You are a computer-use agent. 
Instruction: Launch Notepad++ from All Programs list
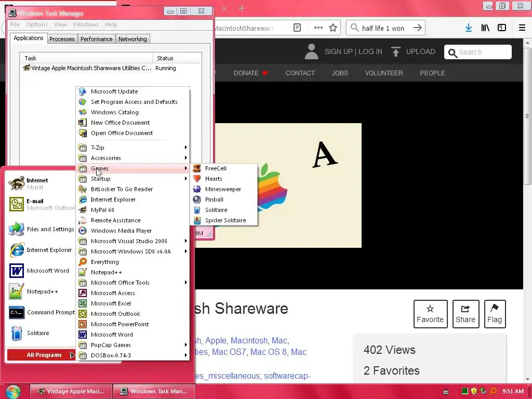132,272
